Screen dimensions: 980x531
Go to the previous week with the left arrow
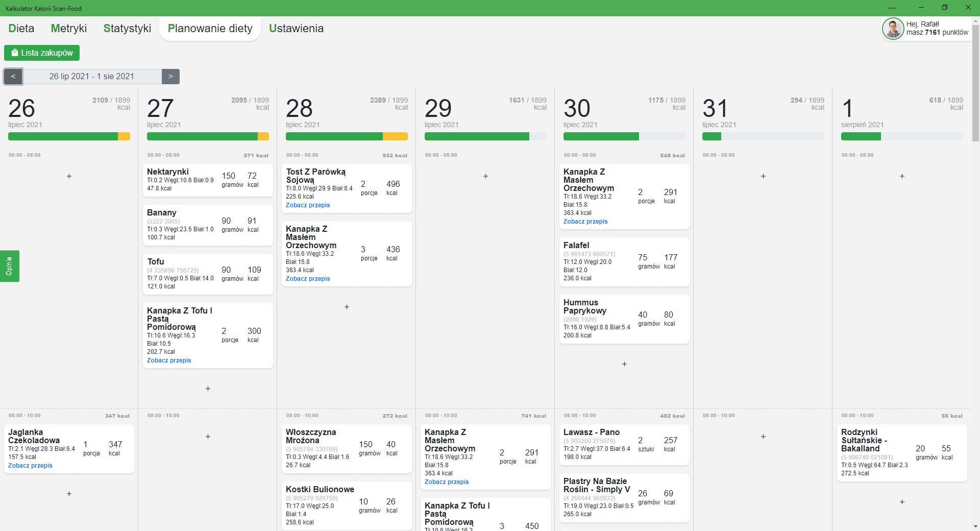[13, 77]
